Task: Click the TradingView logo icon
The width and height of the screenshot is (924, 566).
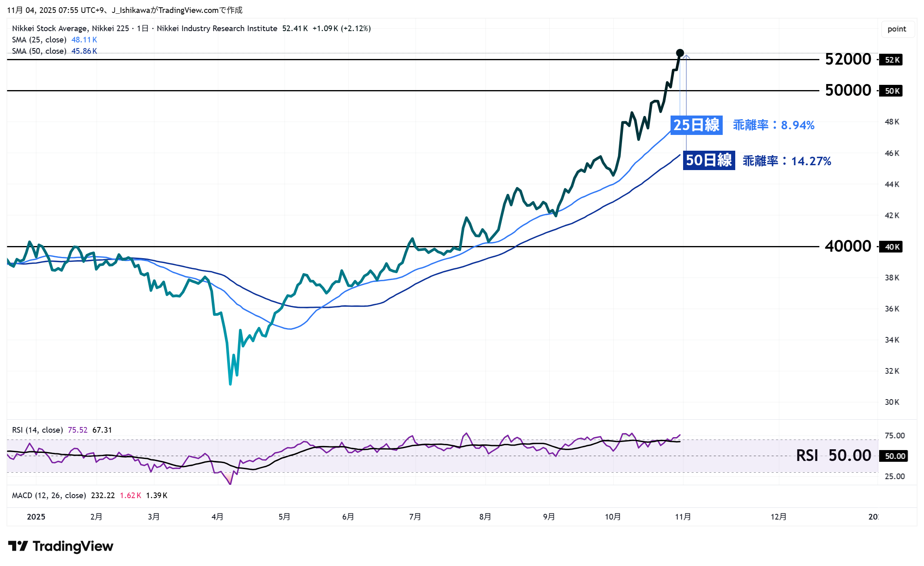Action: (x=18, y=546)
